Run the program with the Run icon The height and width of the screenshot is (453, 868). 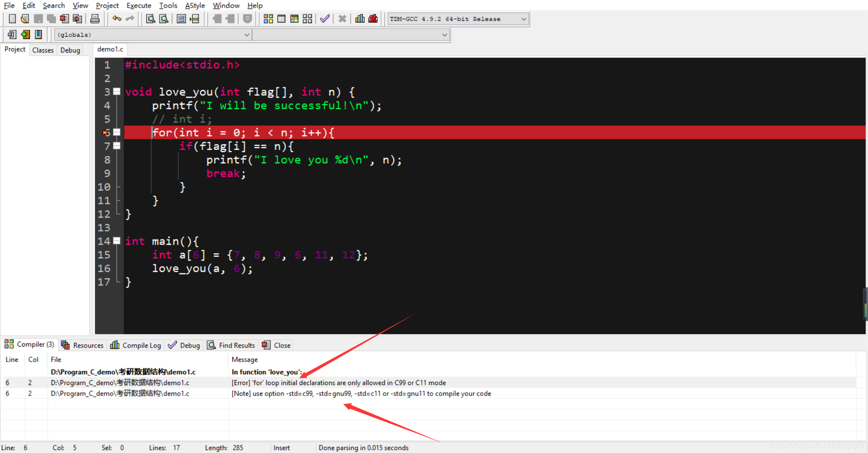(282, 19)
